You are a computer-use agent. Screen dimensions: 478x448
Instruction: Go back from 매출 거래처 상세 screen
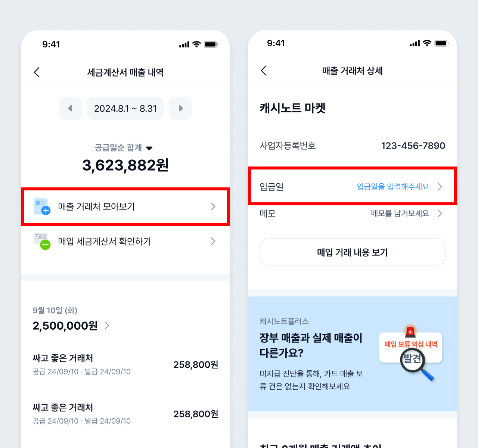click(264, 71)
